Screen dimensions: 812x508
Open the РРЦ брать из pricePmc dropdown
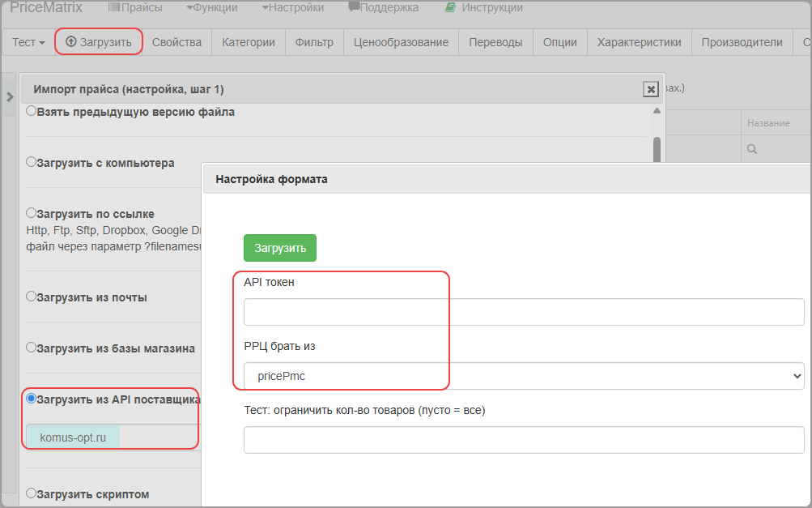pos(524,376)
